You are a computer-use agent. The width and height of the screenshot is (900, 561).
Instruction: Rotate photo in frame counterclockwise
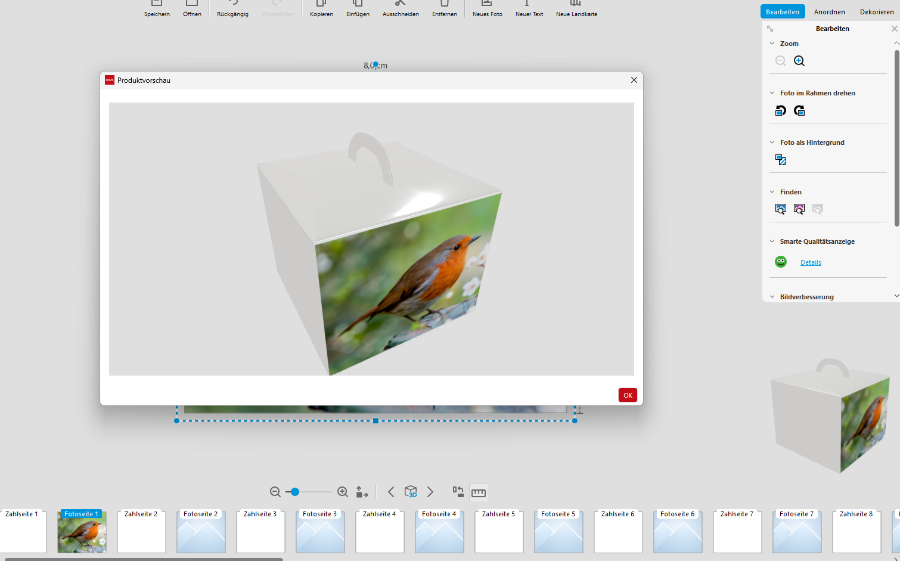click(x=780, y=111)
